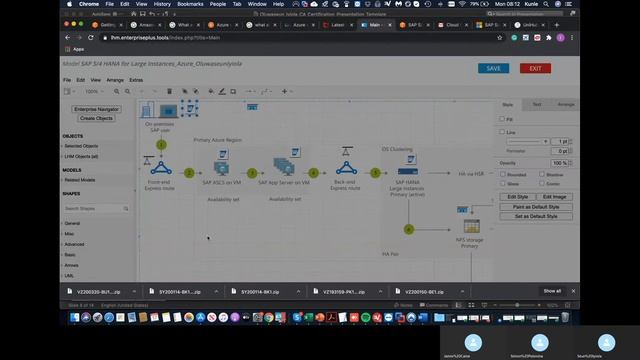640x360 pixels.
Task: Click the Opacity 100 % field
Action: click(x=559, y=163)
